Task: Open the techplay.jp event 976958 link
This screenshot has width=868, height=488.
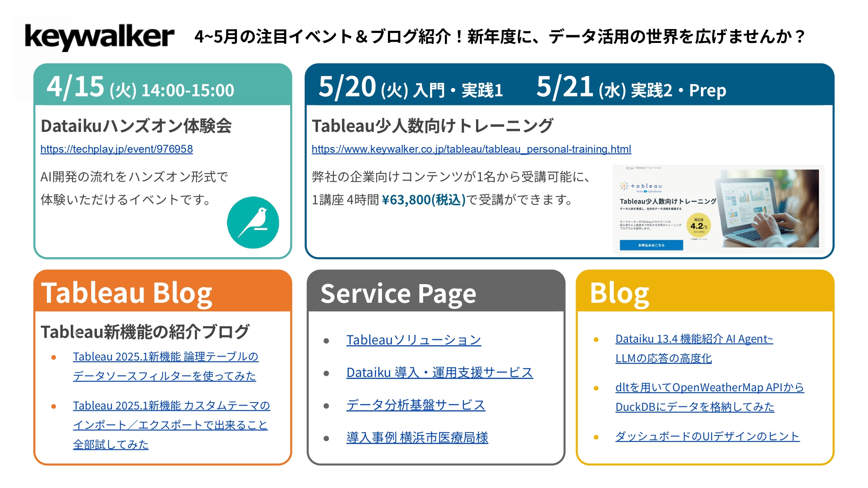Action: tap(117, 149)
